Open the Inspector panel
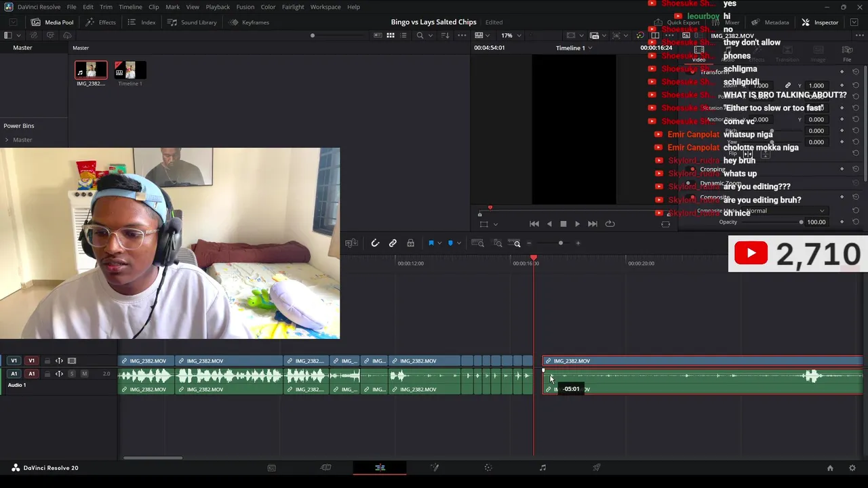The image size is (868, 488). [820, 22]
